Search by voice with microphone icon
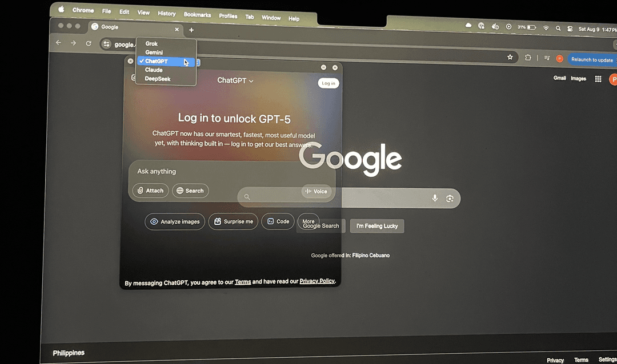Viewport: 617px width, 364px height. pyautogui.click(x=435, y=198)
